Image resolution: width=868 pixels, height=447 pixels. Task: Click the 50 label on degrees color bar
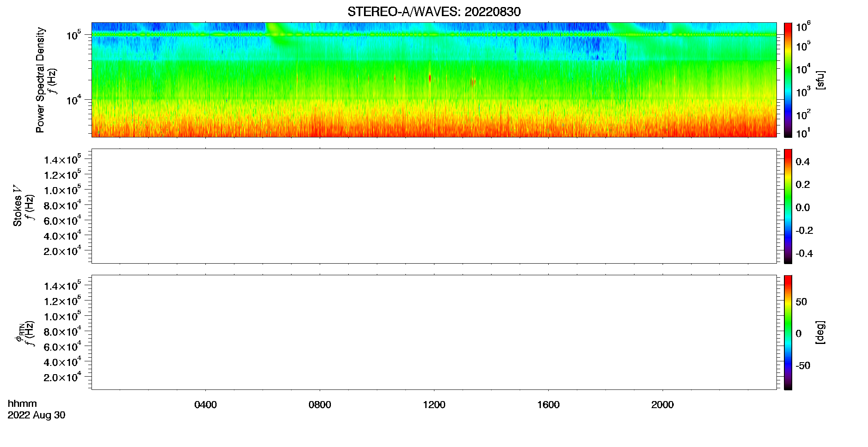pos(801,302)
